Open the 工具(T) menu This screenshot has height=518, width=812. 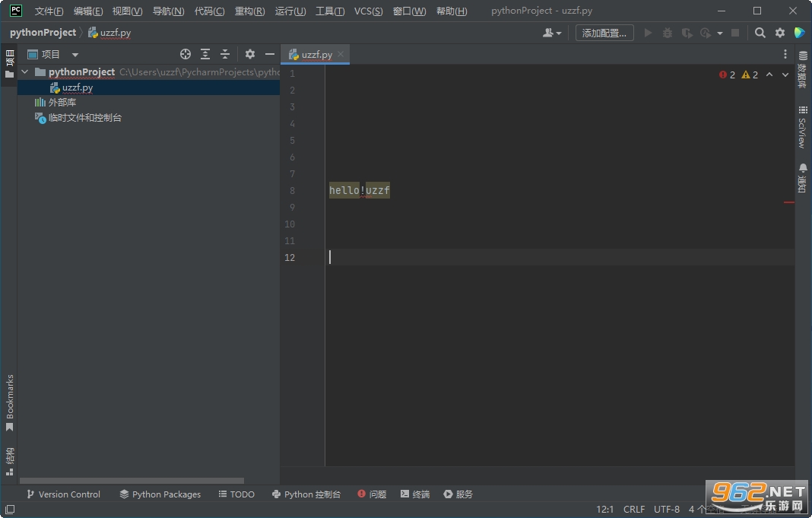(x=330, y=11)
